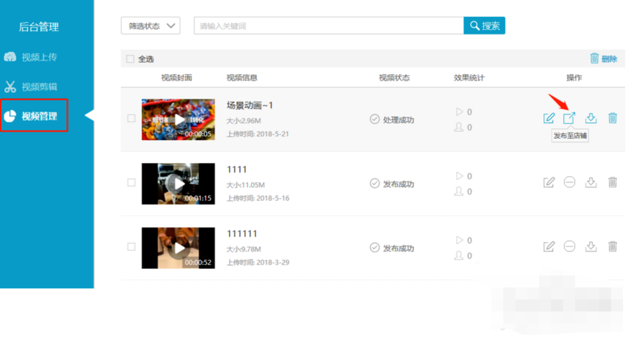Click the 操作 column header

point(574,78)
